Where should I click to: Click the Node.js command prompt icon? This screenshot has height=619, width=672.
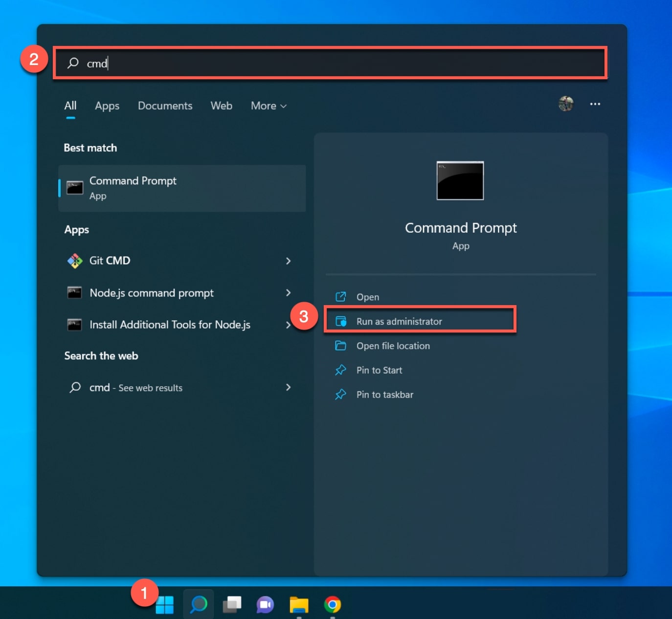[75, 292]
